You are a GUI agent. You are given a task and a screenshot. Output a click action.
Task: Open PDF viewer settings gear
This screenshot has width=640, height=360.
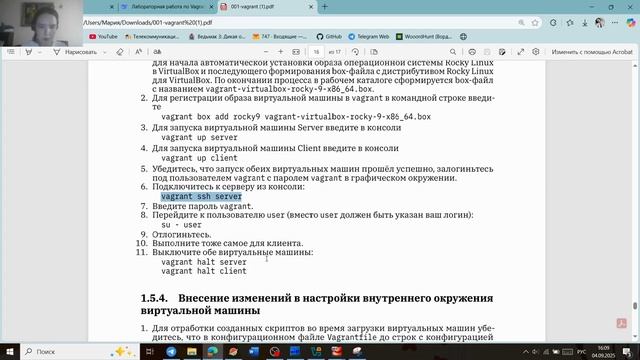click(536, 52)
